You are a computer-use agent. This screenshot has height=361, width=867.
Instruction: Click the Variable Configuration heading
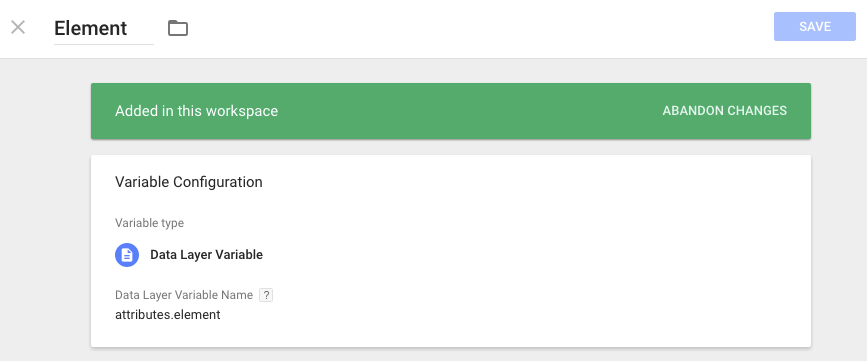pyautogui.click(x=189, y=182)
